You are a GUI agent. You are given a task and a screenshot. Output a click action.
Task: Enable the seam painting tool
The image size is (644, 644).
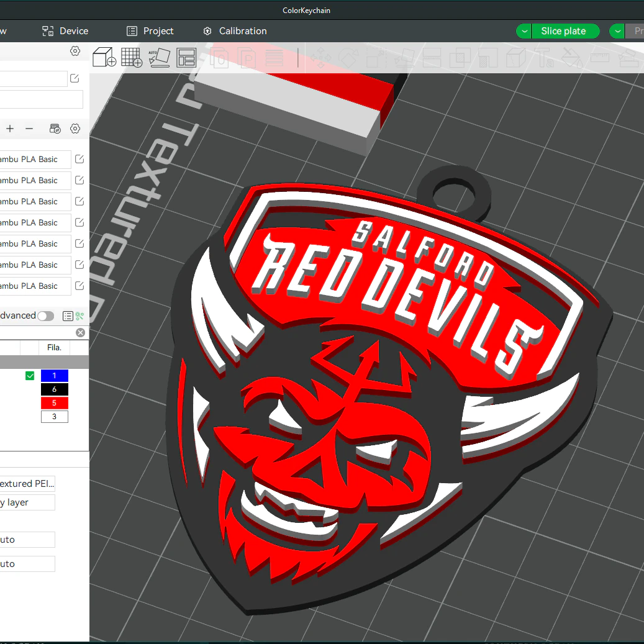[x=515, y=57]
